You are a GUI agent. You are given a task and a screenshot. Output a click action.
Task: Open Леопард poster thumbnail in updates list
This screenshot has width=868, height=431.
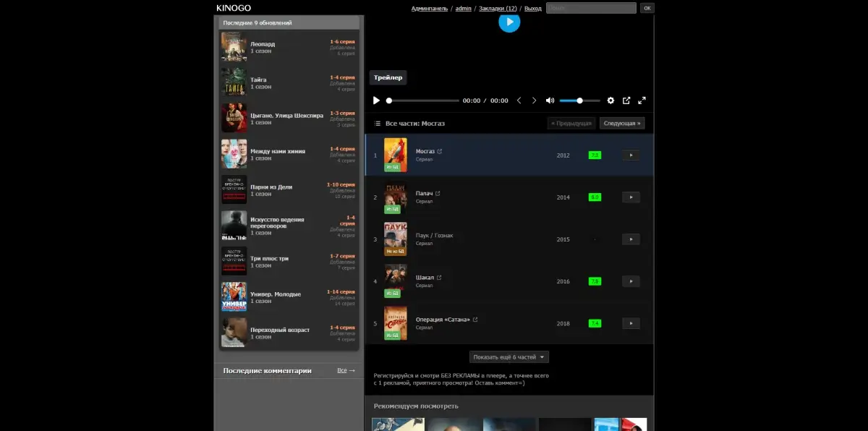(x=234, y=46)
